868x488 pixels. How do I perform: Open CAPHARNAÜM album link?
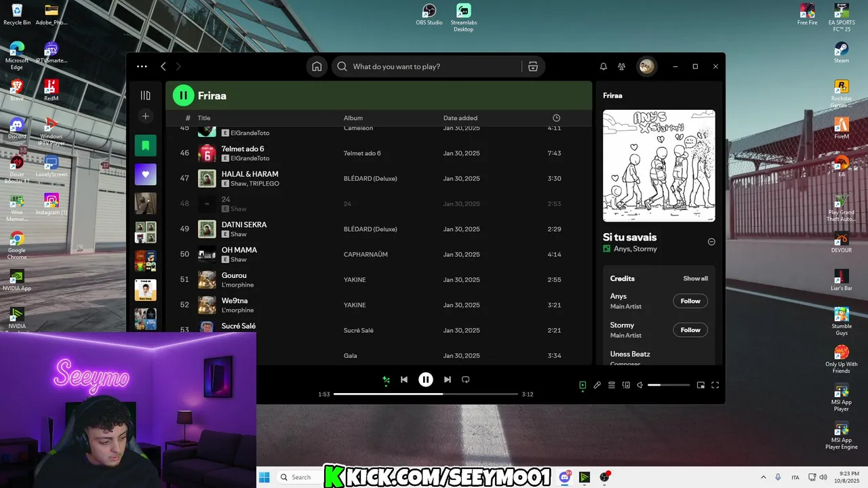point(366,254)
